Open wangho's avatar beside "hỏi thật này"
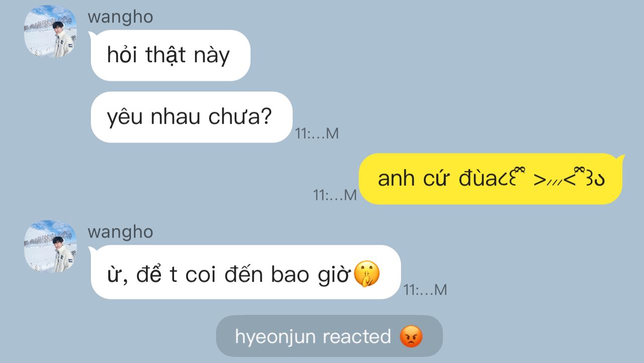 [x=51, y=31]
